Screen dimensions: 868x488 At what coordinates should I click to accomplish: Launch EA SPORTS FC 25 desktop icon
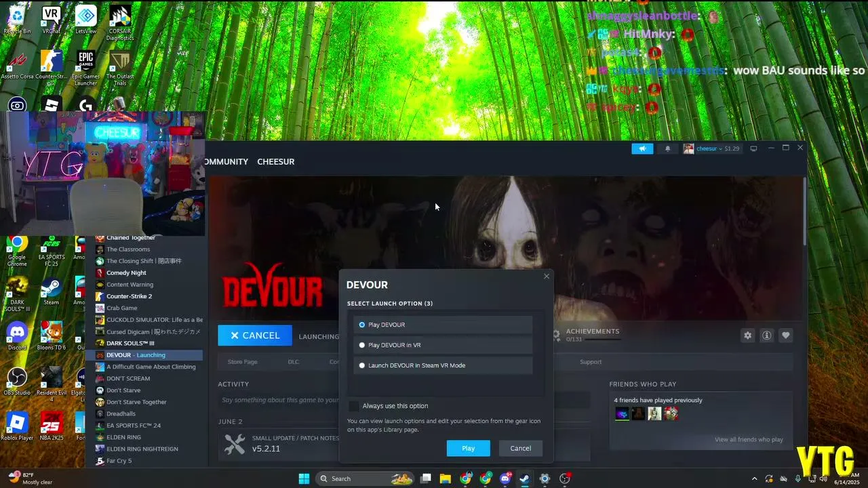pyautogui.click(x=51, y=249)
